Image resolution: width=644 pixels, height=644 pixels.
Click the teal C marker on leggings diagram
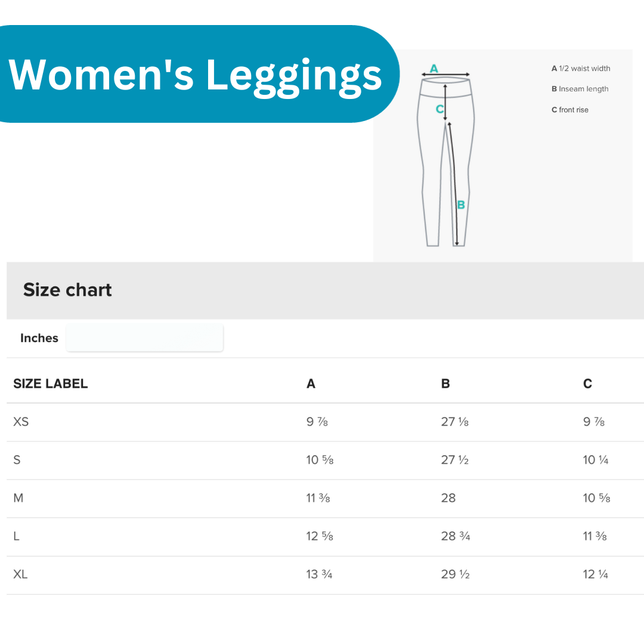(x=439, y=109)
